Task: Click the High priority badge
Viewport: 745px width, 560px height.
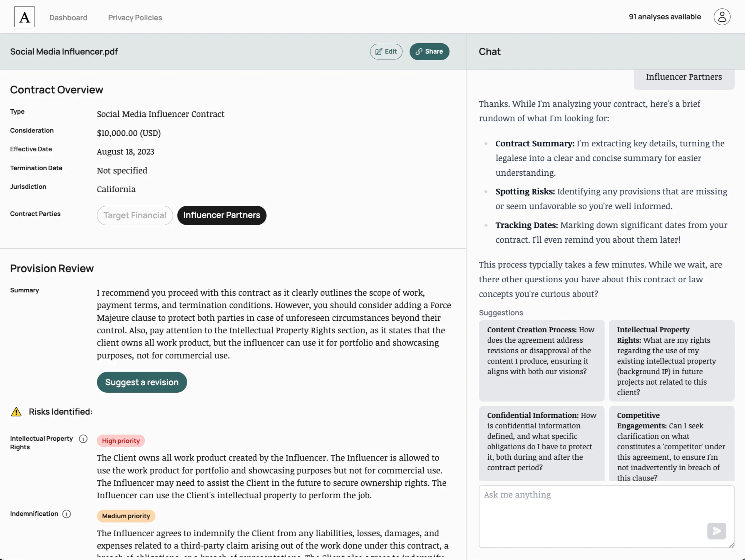Action: click(121, 441)
